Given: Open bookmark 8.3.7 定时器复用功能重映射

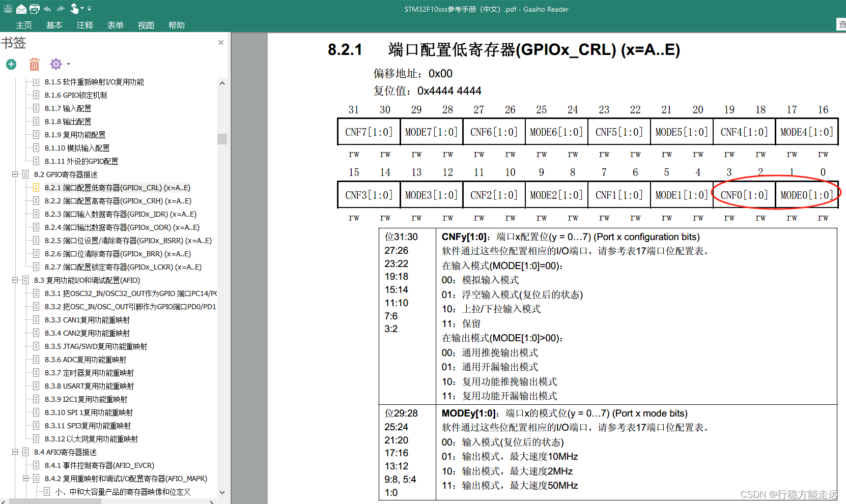Looking at the screenshot, I should coord(89,373).
